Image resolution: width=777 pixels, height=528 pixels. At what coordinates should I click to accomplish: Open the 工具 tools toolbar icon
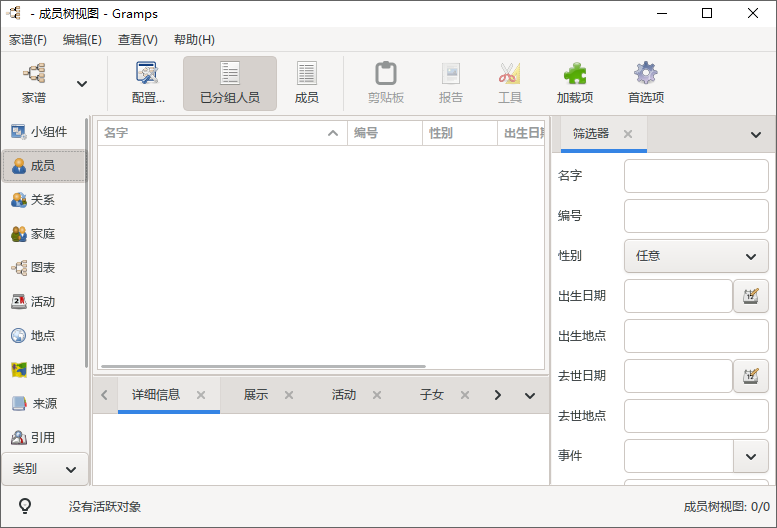[509, 83]
